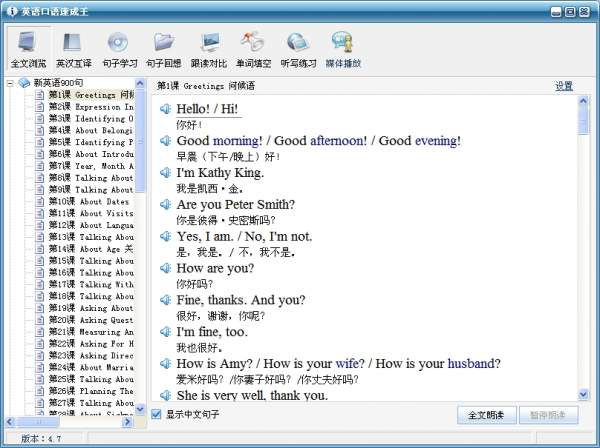Click the content pane vertical scrollbar
This screenshot has width=600, height=448.
[x=584, y=250]
